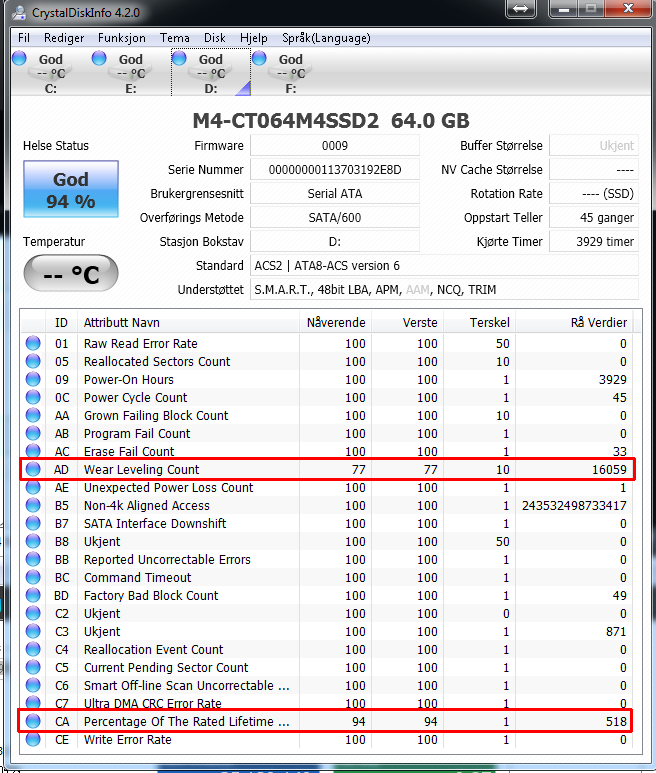Viewport: 656px width, 773px height.
Task: Click the SATA/600 transfer mode field
Action: (x=335, y=217)
